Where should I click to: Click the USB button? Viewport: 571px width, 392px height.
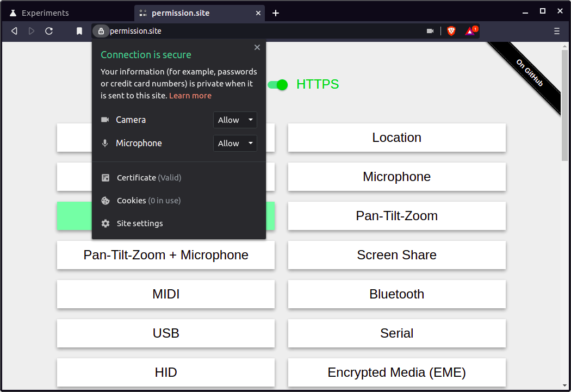coord(166,333)
